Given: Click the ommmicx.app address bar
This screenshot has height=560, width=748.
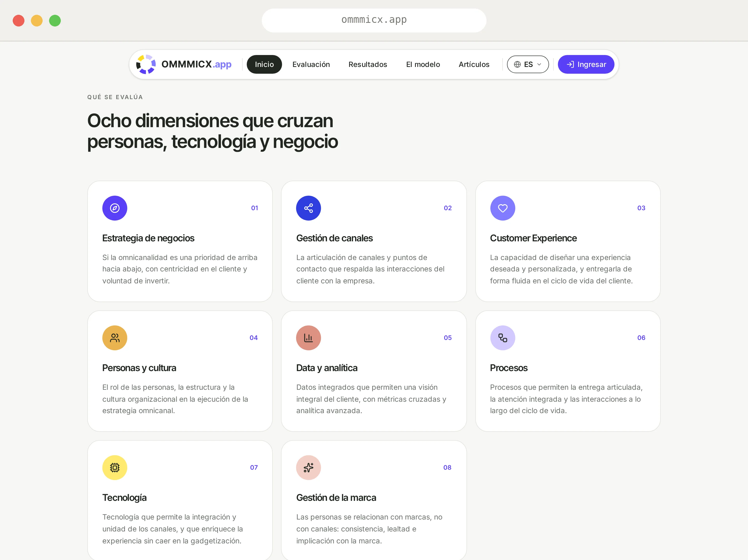Looking at the screenshot, I should point(374,20).
